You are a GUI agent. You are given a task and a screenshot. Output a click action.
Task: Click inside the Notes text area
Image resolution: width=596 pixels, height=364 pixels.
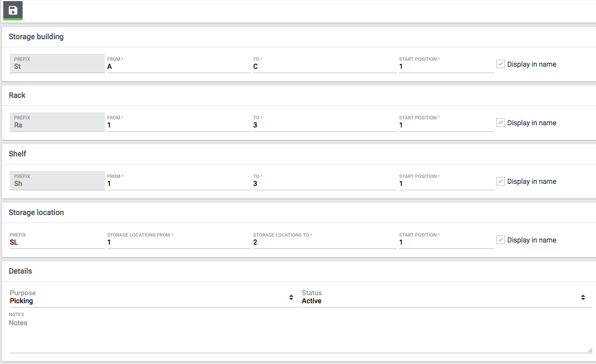tap(296, 334)
